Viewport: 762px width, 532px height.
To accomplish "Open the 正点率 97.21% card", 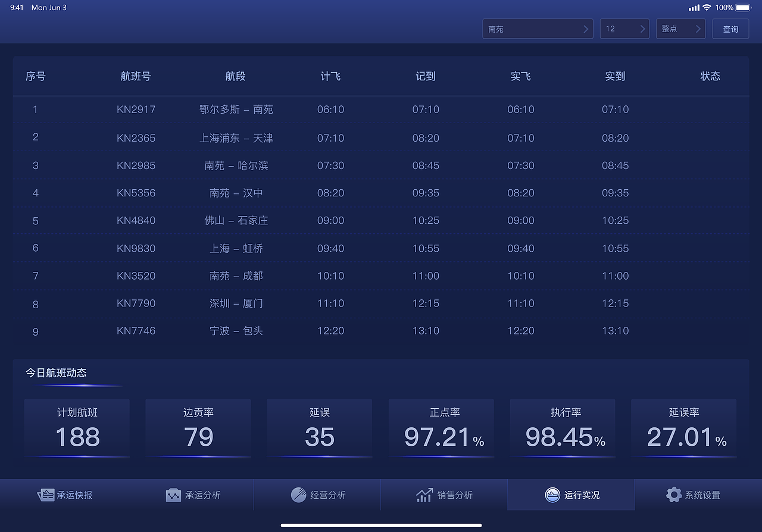I will click(441, 428).
